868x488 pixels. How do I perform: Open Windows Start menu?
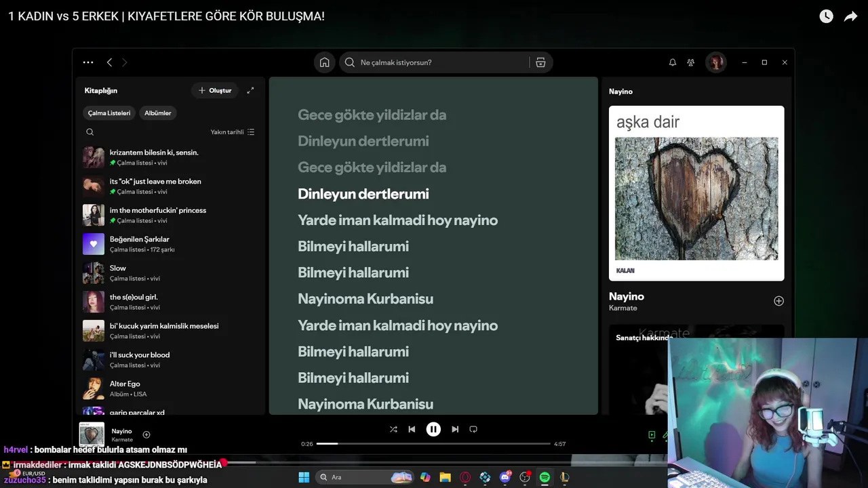[x=304, y=477]
